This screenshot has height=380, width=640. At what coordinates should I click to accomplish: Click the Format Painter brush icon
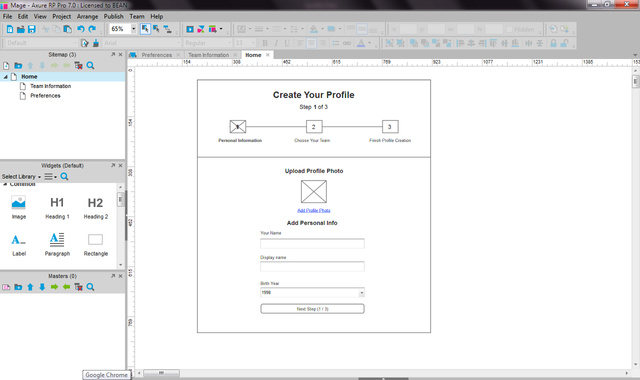pos(96,43)
